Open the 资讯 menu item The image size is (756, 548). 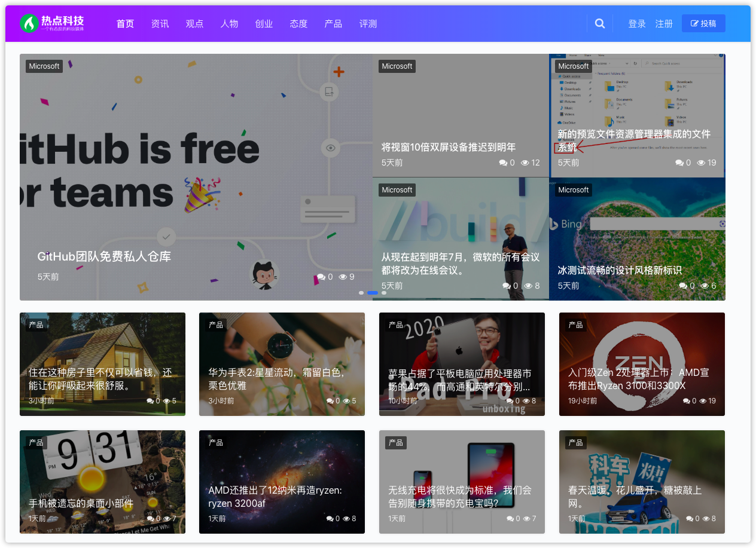point(160,24)
